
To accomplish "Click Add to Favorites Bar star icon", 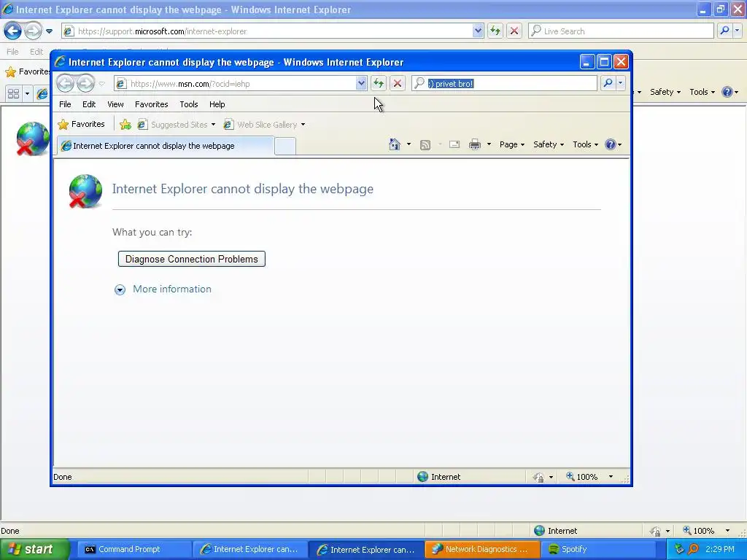I will tap(125, 125).
